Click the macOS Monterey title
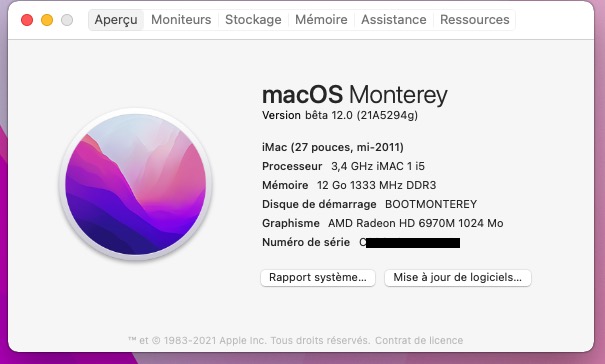 [355, 95]
